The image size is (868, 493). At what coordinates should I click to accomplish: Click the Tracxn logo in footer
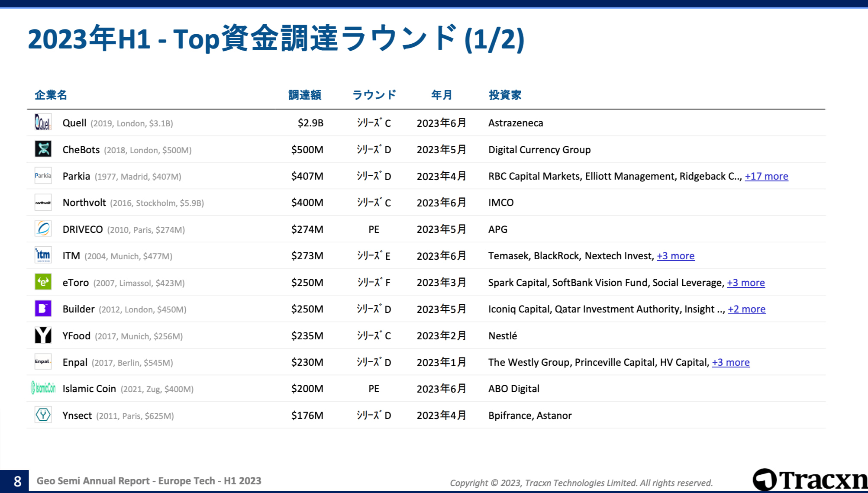tap(810, 480)
